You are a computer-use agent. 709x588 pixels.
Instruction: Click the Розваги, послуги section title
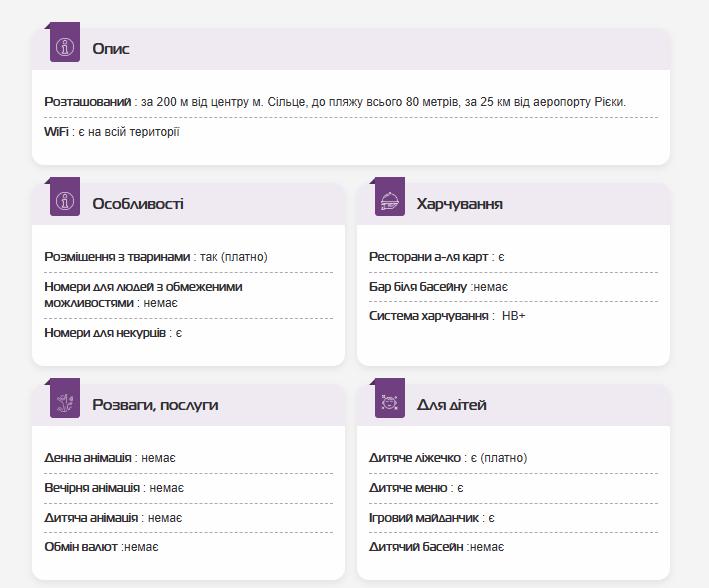155,405
